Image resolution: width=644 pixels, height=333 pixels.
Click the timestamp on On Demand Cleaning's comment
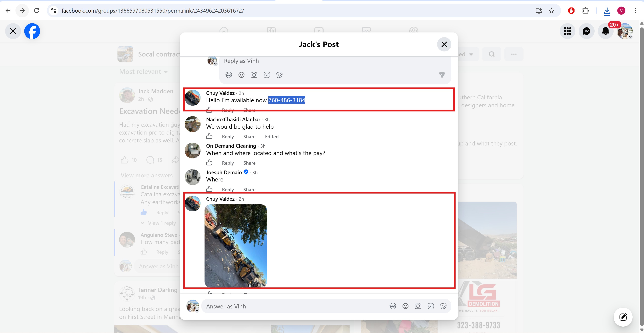tap(263, 146)
